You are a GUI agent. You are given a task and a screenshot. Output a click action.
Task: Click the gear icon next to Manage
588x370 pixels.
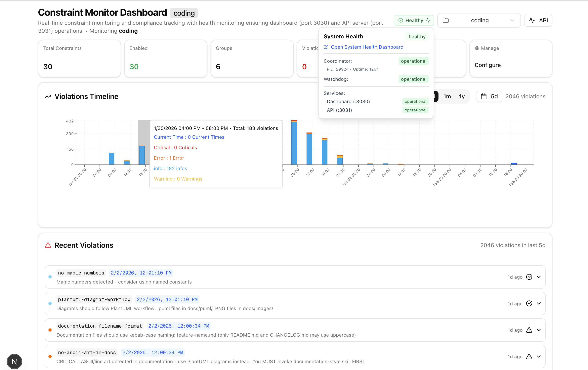(477, 48)
